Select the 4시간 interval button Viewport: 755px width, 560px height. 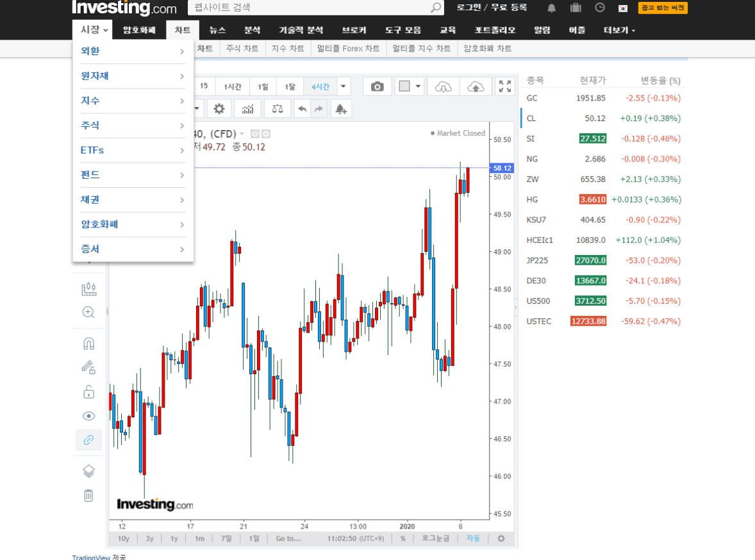coord(320,86)
